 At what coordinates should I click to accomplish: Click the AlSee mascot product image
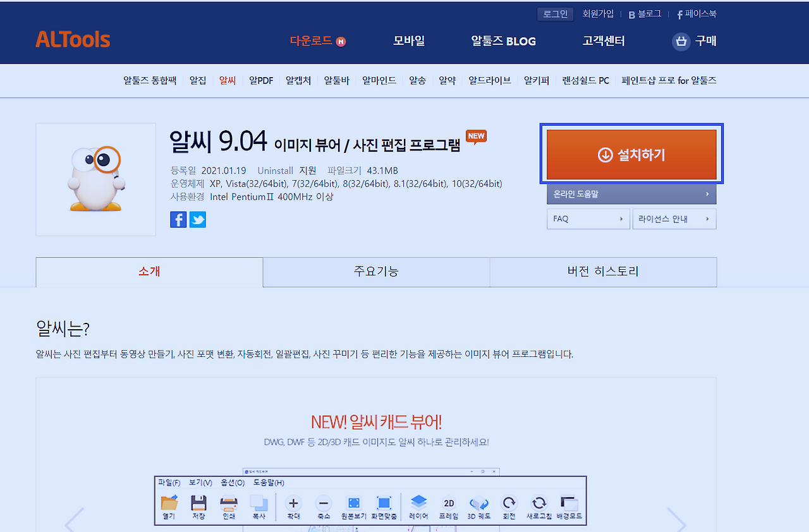click(95, 179)
